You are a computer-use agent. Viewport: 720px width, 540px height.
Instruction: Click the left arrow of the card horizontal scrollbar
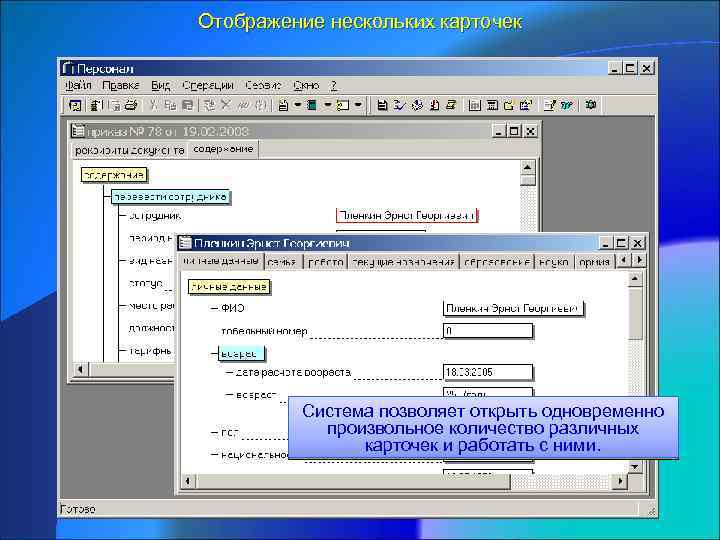click(x=187, y=481)
